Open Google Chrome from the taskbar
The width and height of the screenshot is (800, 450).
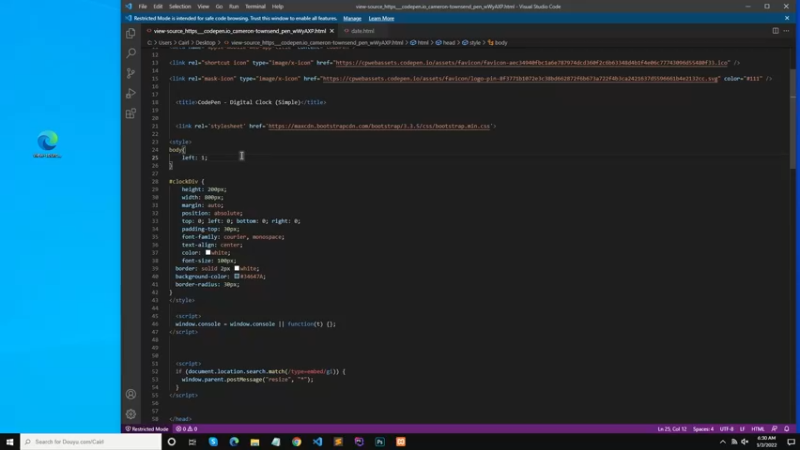296,442
